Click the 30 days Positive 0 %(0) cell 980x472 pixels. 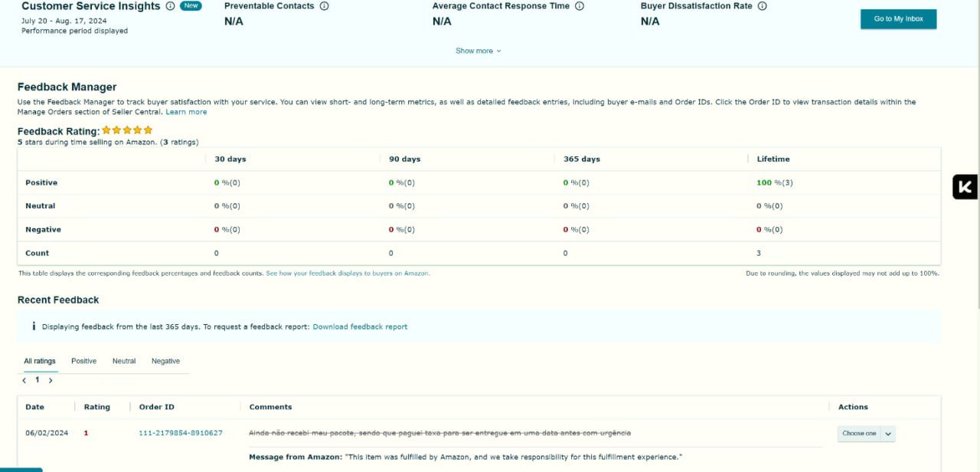click(227, 182)
